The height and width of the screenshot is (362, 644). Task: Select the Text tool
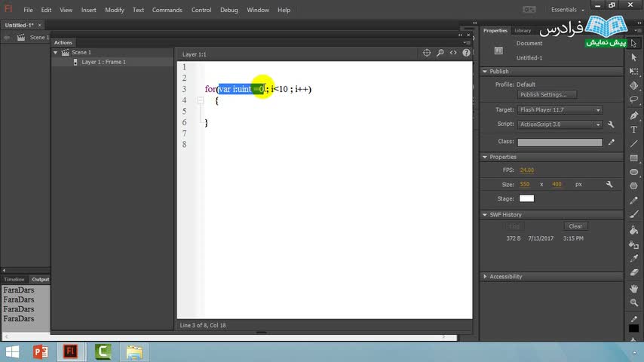click(x=633, y=130)
